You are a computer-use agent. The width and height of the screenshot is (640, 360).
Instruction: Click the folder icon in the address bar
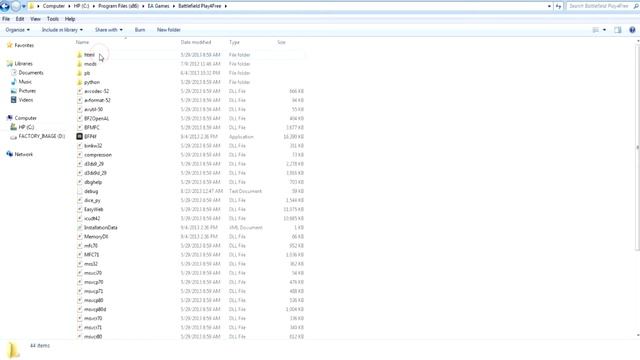tap(31, 6)
